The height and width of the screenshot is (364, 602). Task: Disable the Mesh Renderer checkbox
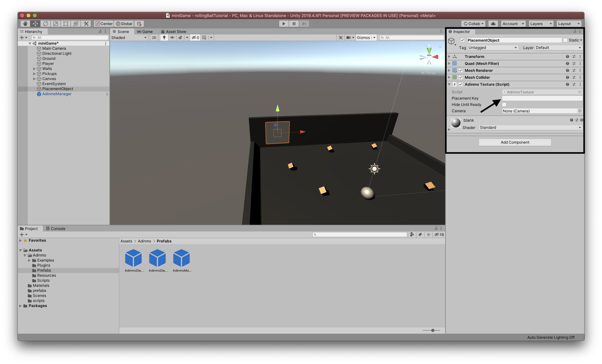pyautogui.click(x=460, y=70)
